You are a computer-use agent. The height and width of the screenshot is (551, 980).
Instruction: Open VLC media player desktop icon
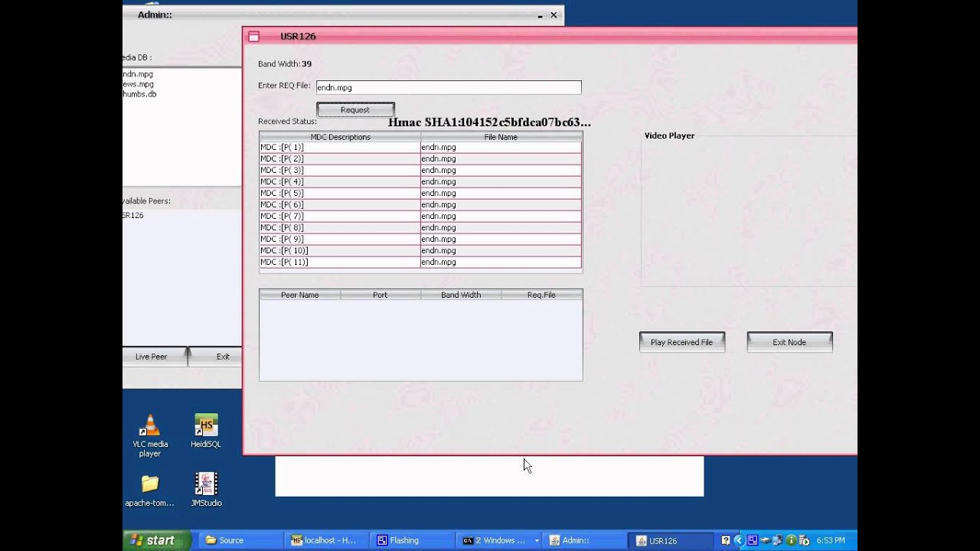150,435
